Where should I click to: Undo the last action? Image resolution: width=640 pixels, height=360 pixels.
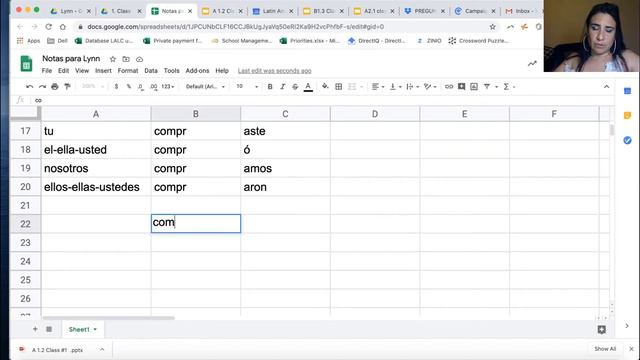coord(29,87)
